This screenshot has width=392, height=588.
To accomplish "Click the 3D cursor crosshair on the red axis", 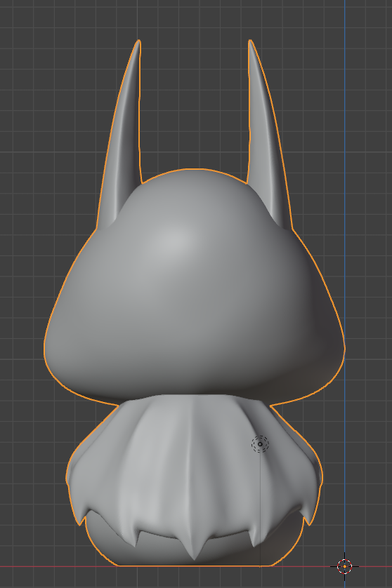I will point(344,566).
